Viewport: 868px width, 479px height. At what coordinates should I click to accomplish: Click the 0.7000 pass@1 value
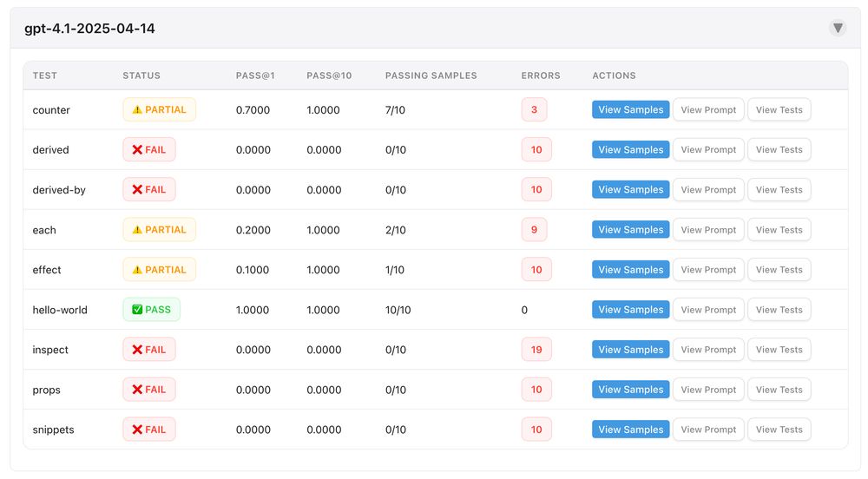(253, 110)
